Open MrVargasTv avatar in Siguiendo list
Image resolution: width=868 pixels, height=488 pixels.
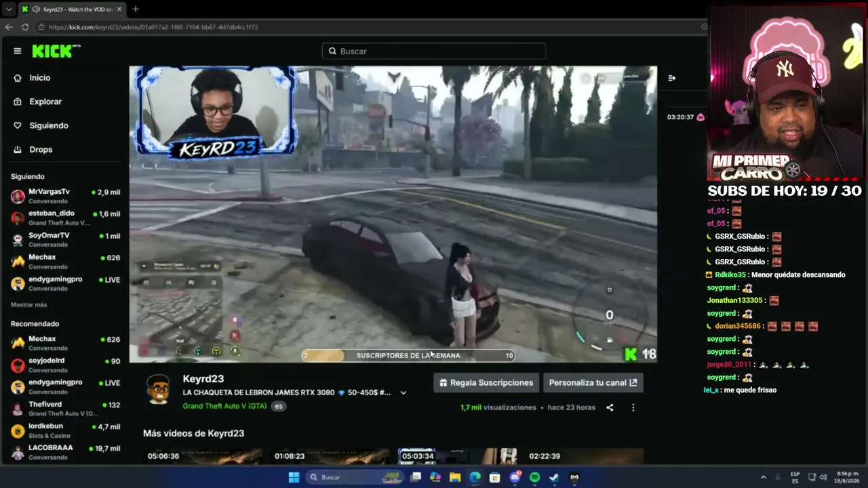coord(18,197)
